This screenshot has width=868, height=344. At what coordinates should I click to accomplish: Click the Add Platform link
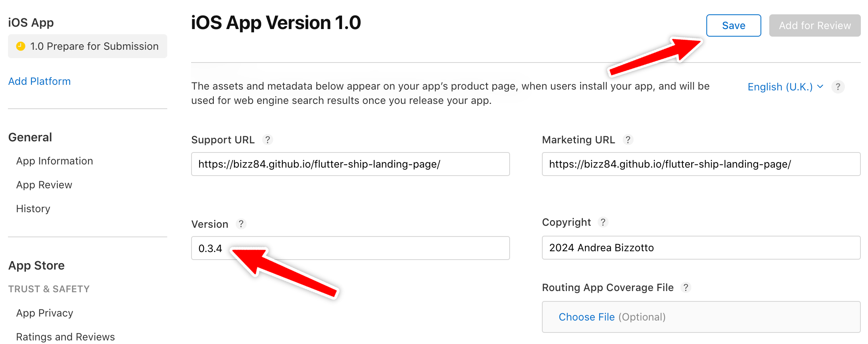pyautogui.click(x=39, y=81)
